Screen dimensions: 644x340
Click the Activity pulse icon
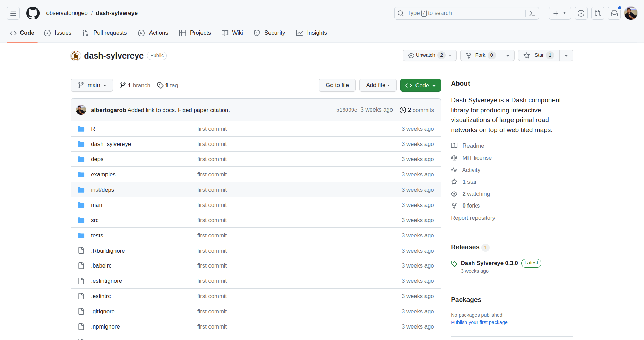point(454,170)
